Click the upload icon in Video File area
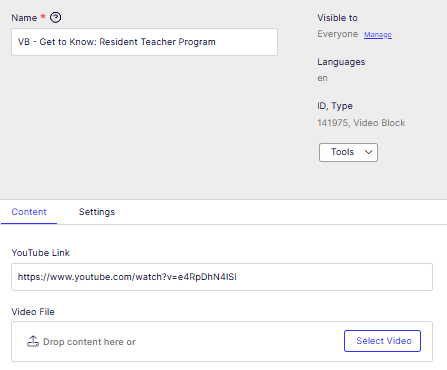Screen dimensions: 447x370 click(33, 341)
